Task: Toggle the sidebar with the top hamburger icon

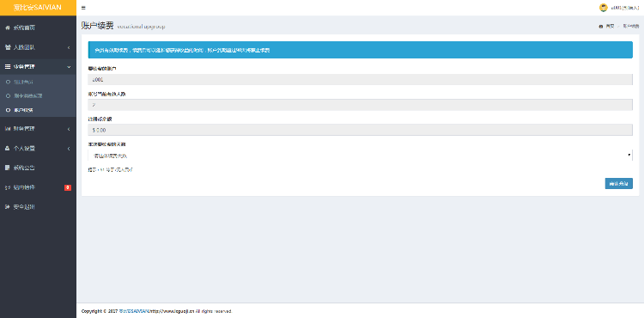Action: (83, 8)
